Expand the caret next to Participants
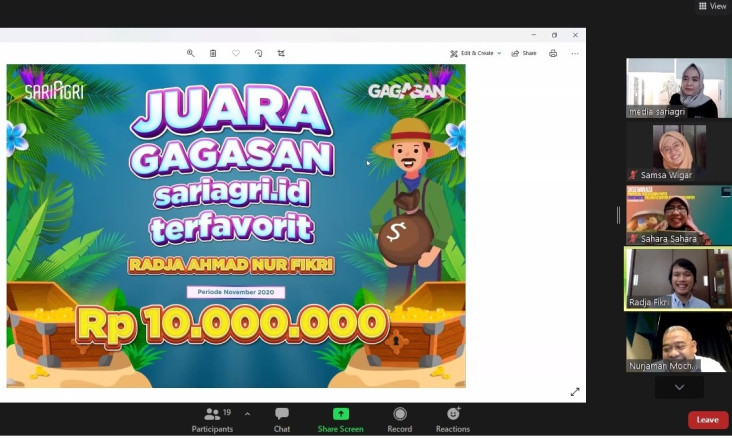This screenshot has width=732, height=439. (x=247, y=414)
